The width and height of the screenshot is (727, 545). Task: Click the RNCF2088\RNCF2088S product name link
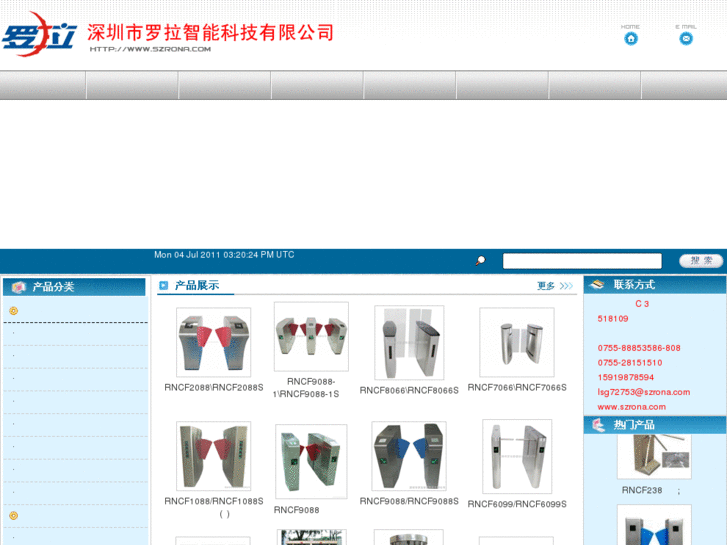point(214,387)
